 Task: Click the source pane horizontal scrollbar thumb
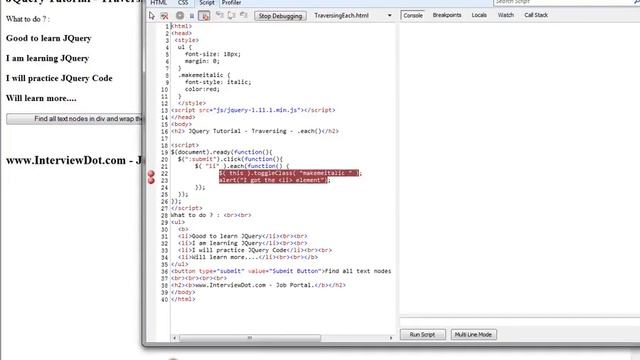coord(250,338)
